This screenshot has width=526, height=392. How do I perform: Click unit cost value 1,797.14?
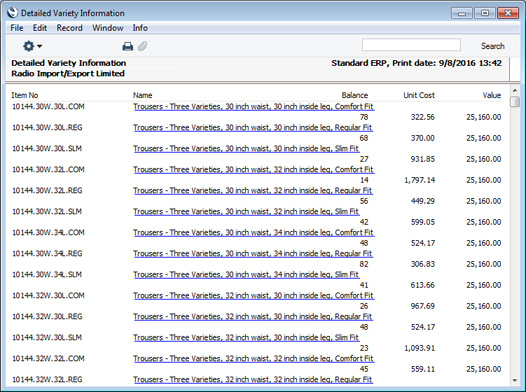coord(420,180)
